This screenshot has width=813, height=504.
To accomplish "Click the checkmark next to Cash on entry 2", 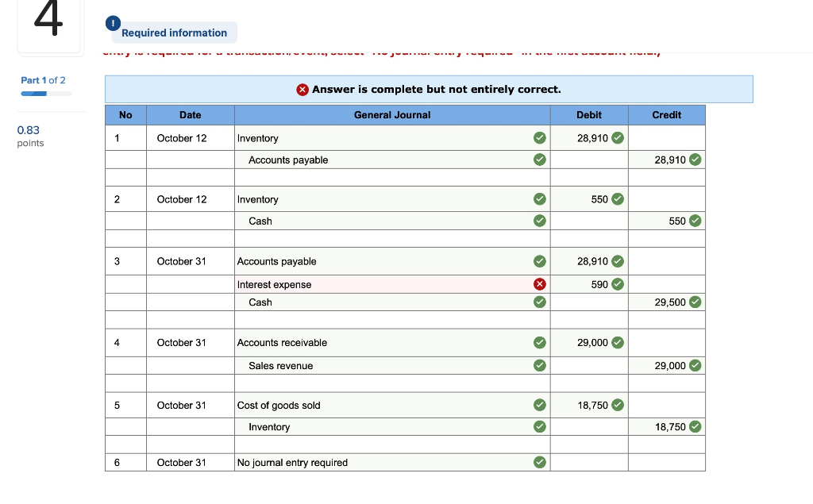I will (540, 221).
